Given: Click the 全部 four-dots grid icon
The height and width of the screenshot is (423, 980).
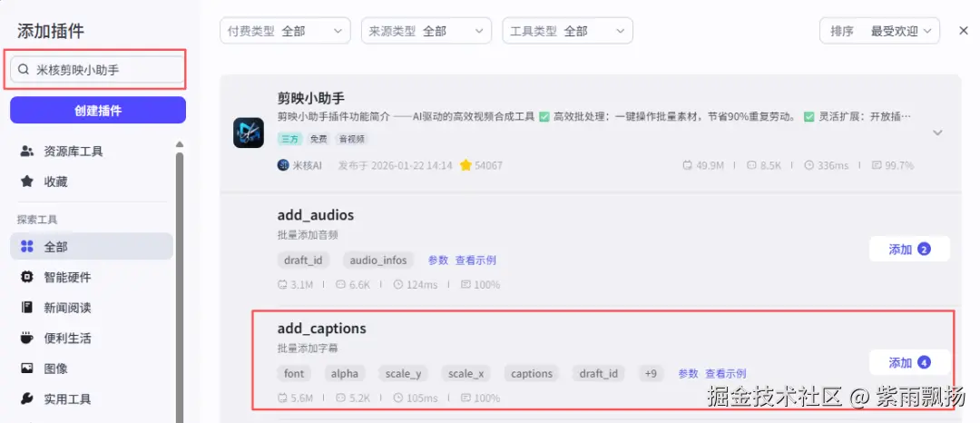Looking at the screenshot, I should pyautogui.click(x=27, y=247).
